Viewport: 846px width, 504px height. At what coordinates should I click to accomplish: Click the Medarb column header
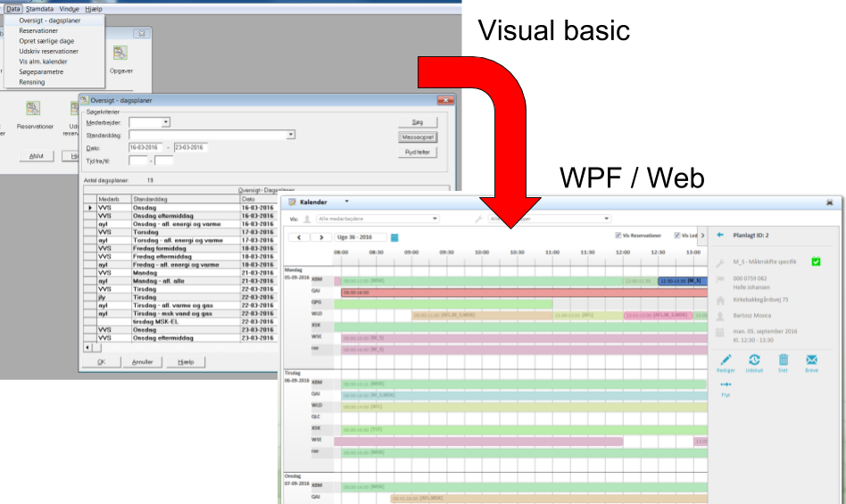coord(114,199)
